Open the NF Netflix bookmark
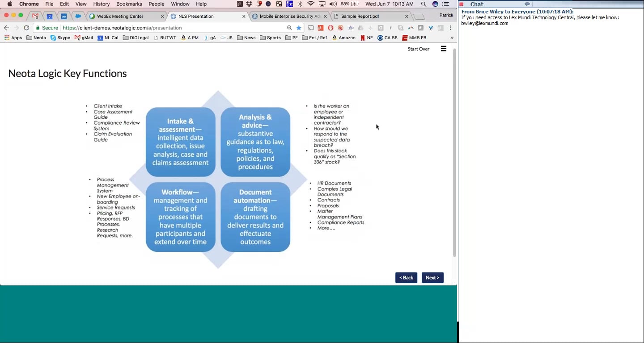Viewport: 644px width, 343px height. coord(367,38)
